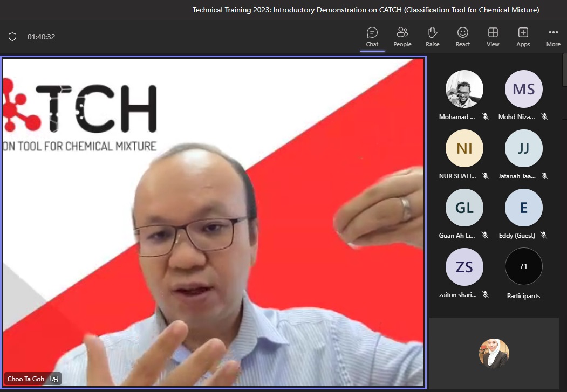Open the Apps menu
This screenshot has width=567, height=392.
[x=523, y=37]
